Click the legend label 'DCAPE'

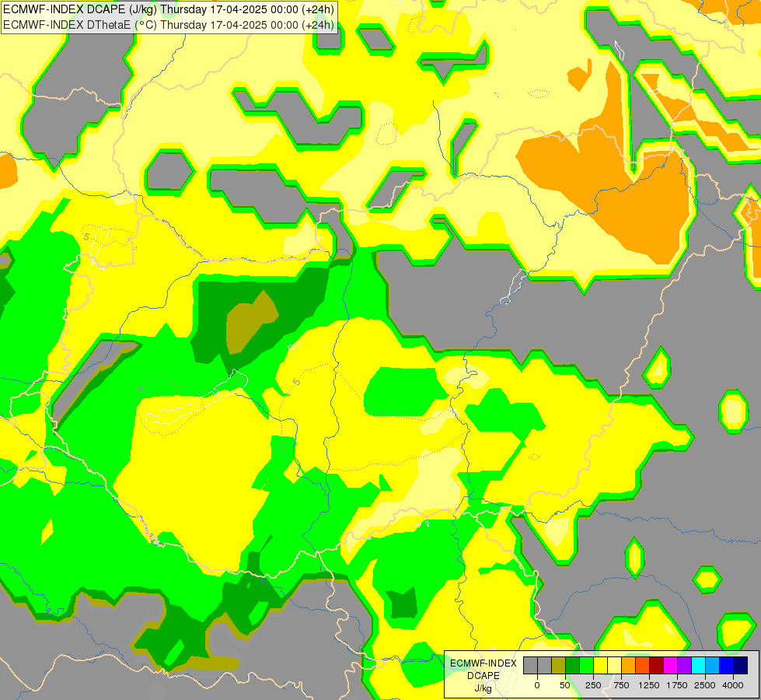[483, 676]
